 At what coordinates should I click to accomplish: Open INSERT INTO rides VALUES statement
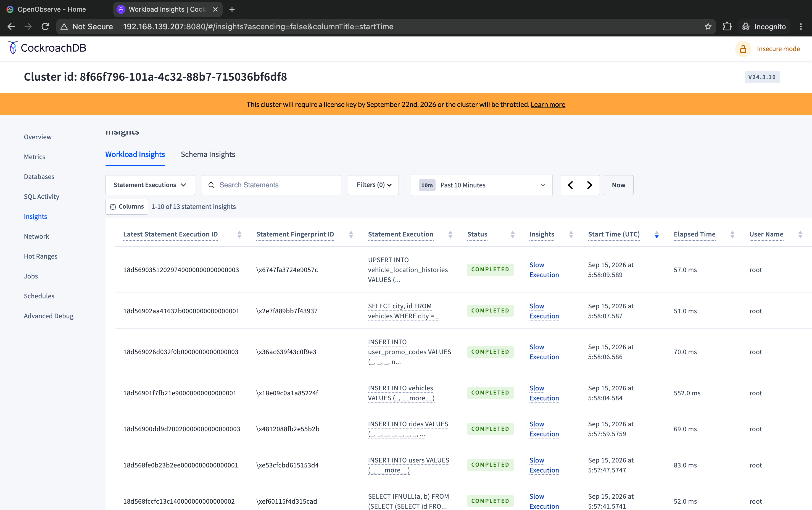point(408,429)
